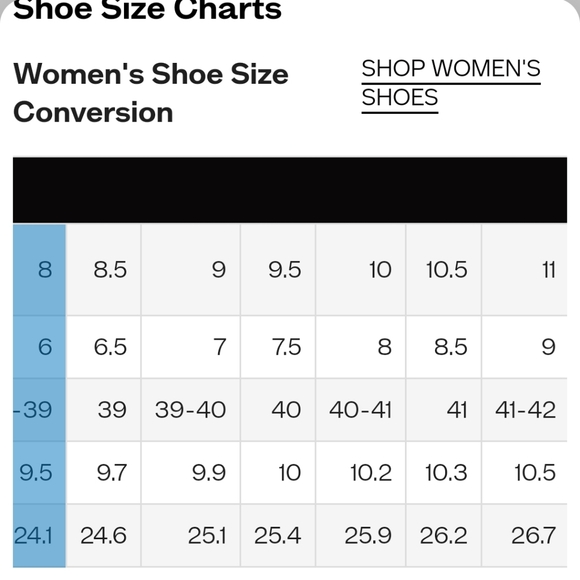
Task: Select the blue highlighted 24.1 cell
Action: (40, 535)
